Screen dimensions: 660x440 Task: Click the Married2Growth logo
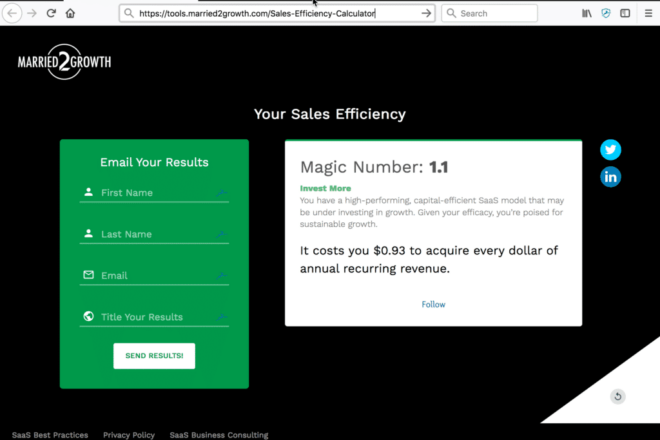tap(64, 63)
